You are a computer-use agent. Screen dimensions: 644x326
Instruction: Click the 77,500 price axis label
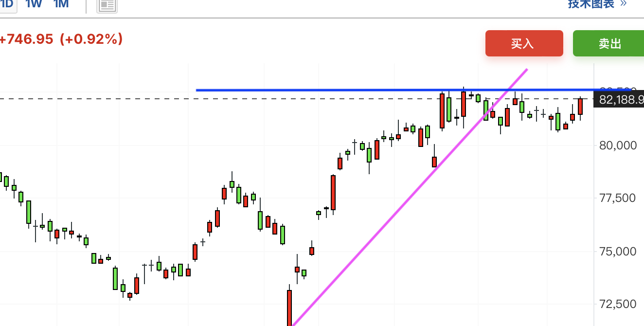click(x=616, y=198)
